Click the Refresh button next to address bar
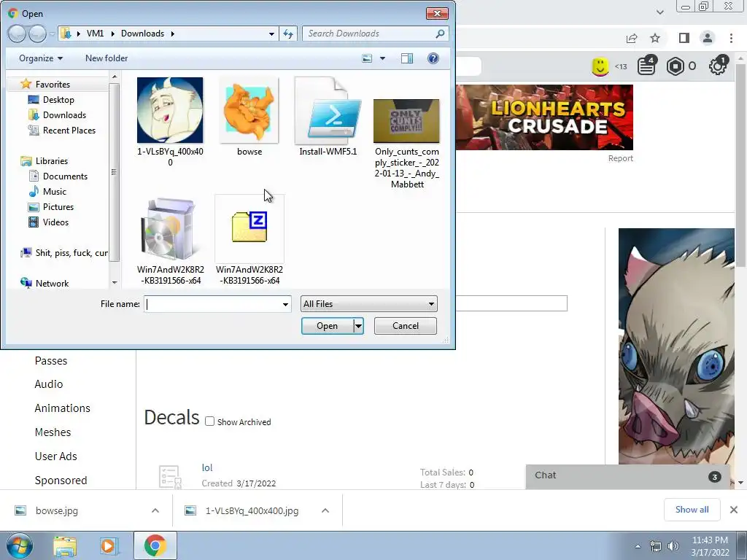This screenshot has width=747, height=560. 289,34
